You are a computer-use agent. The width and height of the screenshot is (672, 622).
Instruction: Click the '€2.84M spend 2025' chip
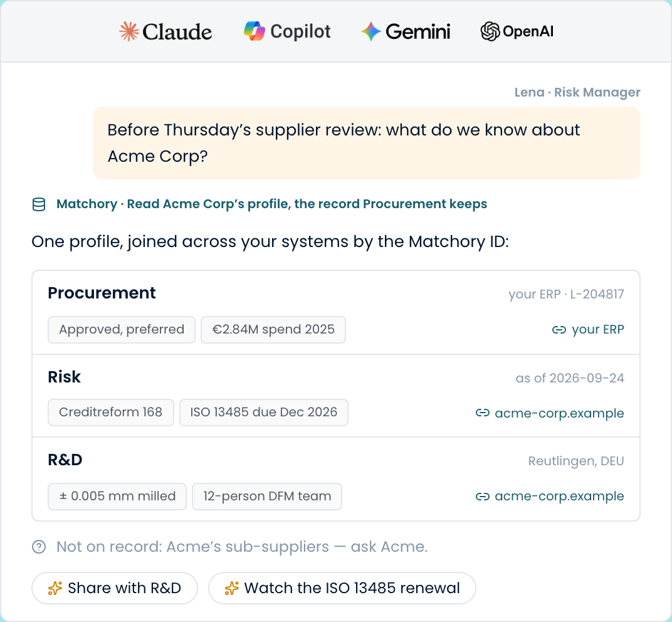273,330
